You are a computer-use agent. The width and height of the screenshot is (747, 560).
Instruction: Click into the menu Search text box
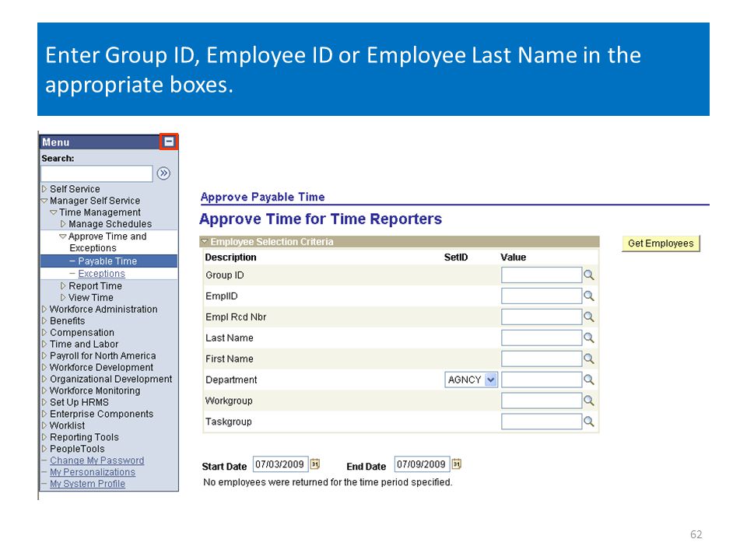[x=96, y=173]
